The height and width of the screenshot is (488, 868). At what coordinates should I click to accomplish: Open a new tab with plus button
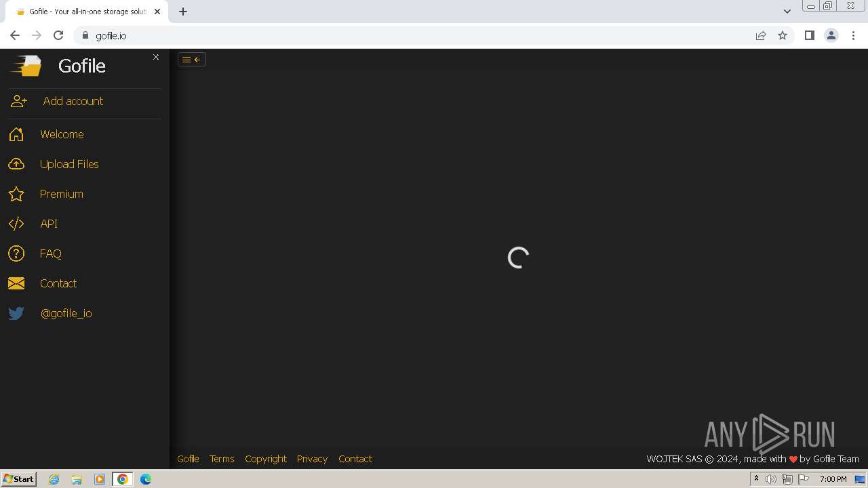pyautogui.click(x=183, y=12)
